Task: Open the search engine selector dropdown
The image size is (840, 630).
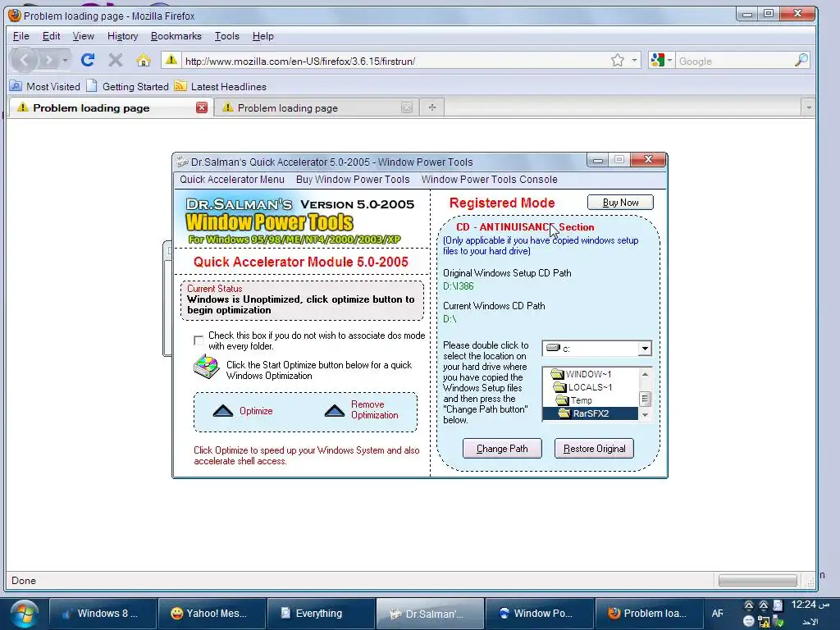Action: tap(661, 61)
